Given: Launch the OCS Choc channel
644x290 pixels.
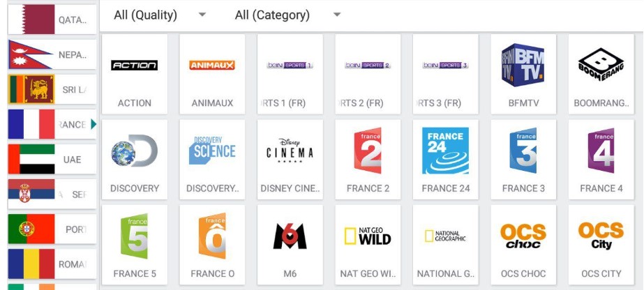Looking at the screenshot, I should (523, 245).
